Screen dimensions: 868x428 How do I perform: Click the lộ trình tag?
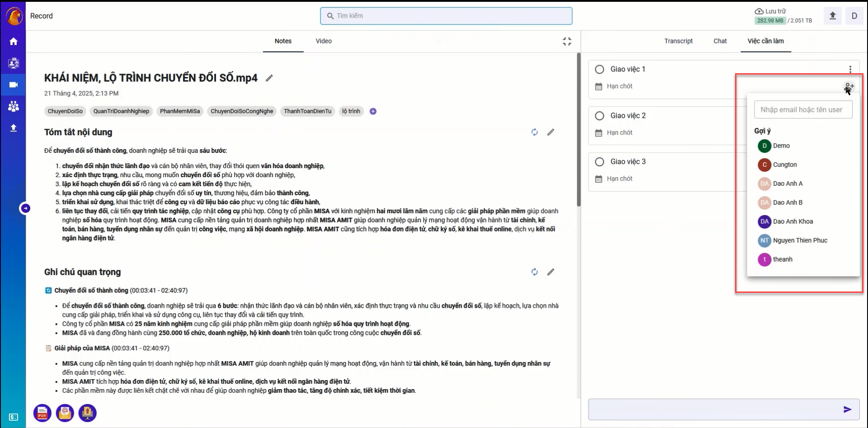(x=351, y=111)
